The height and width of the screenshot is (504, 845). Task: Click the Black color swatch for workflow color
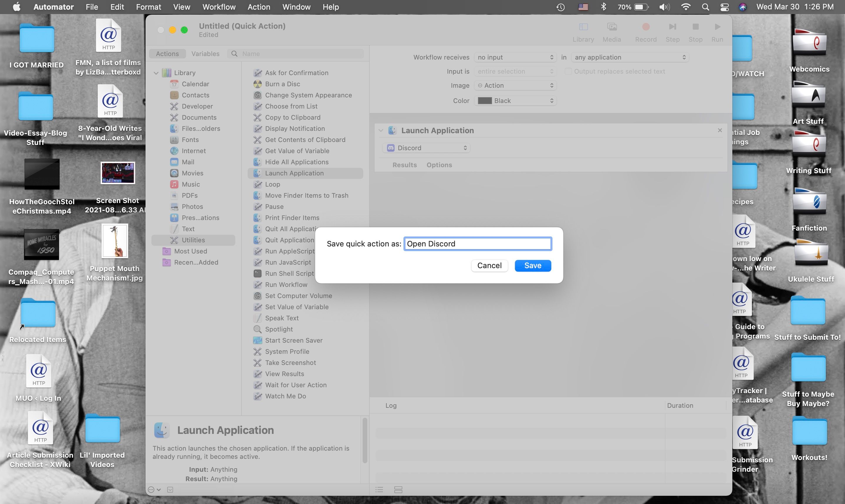point(483,101)
